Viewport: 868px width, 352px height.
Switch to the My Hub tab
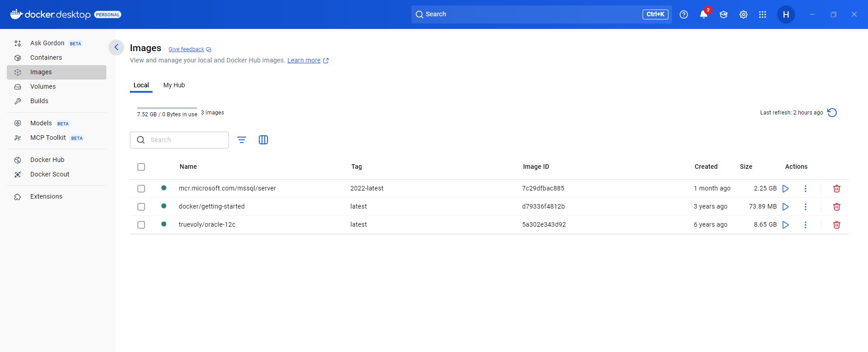click(174, 85)
